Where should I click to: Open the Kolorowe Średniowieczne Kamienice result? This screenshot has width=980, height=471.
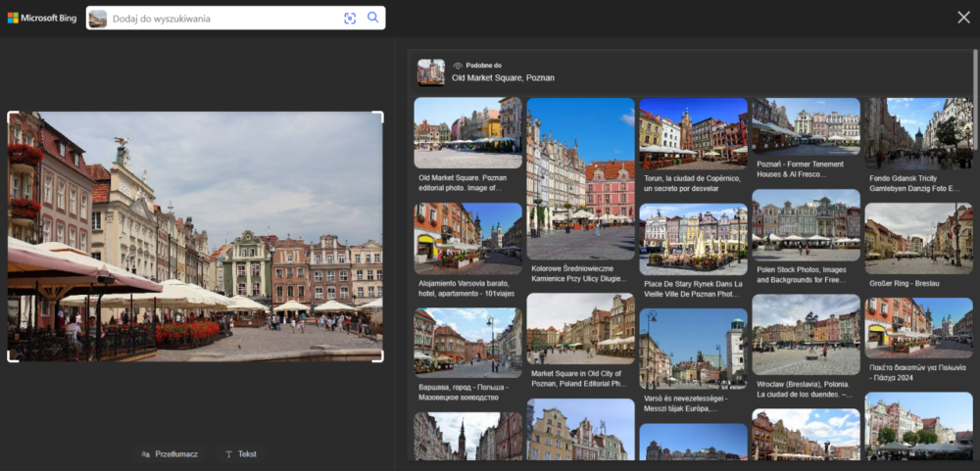click(x=580, y=178)
